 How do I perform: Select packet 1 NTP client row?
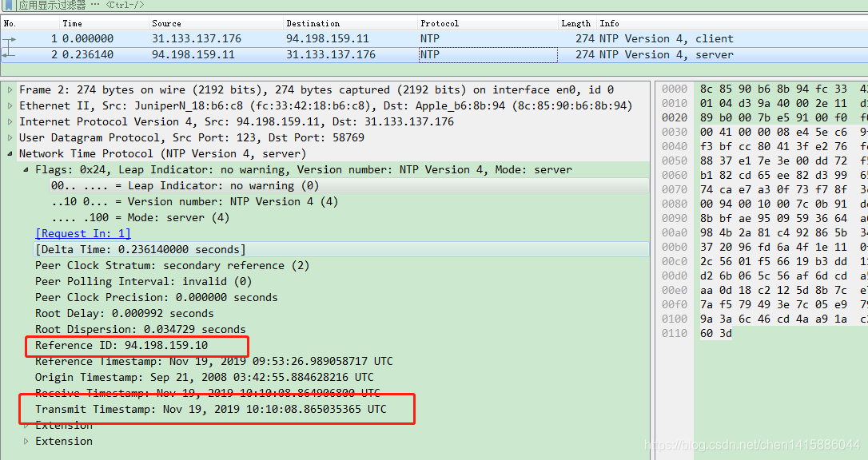[434, 38]
